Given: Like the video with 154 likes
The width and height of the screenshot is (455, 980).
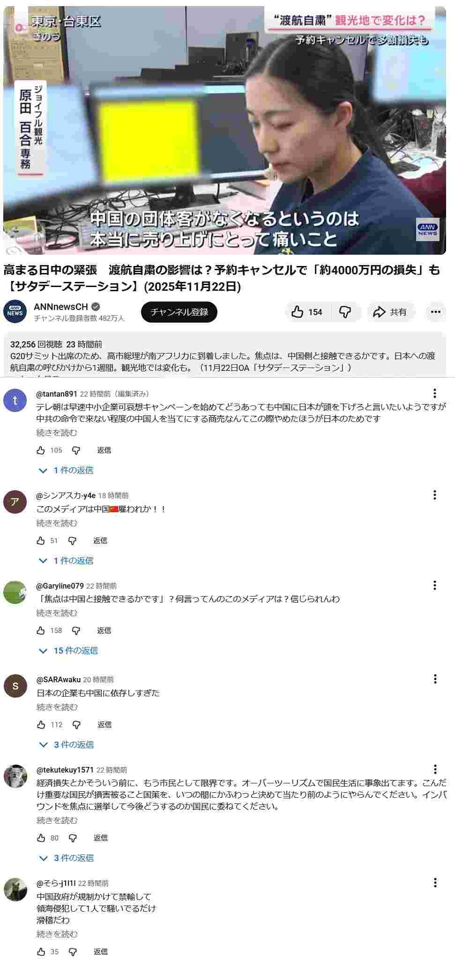Looking at the screenshot, I should click(x=308, y=312).
